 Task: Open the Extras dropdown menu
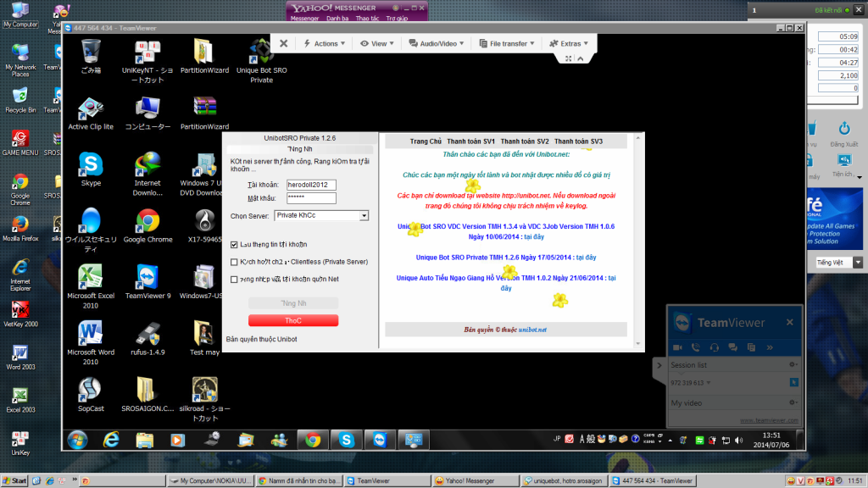569,43
